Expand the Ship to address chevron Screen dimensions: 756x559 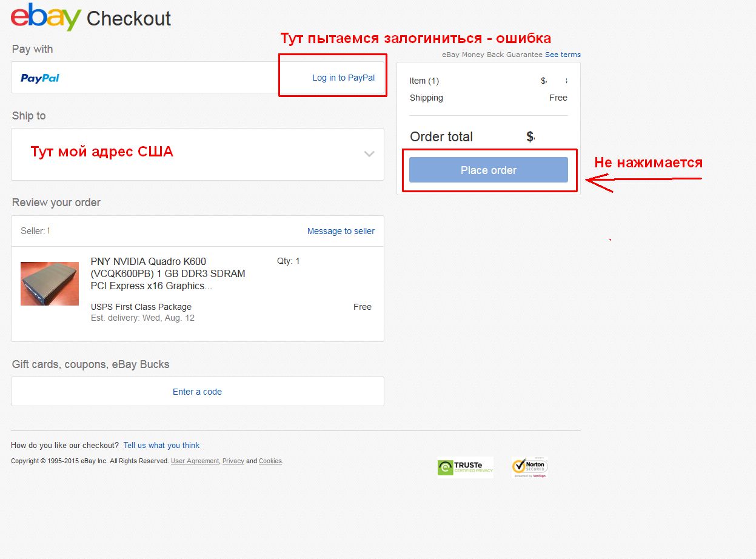[x=369, y=154]
